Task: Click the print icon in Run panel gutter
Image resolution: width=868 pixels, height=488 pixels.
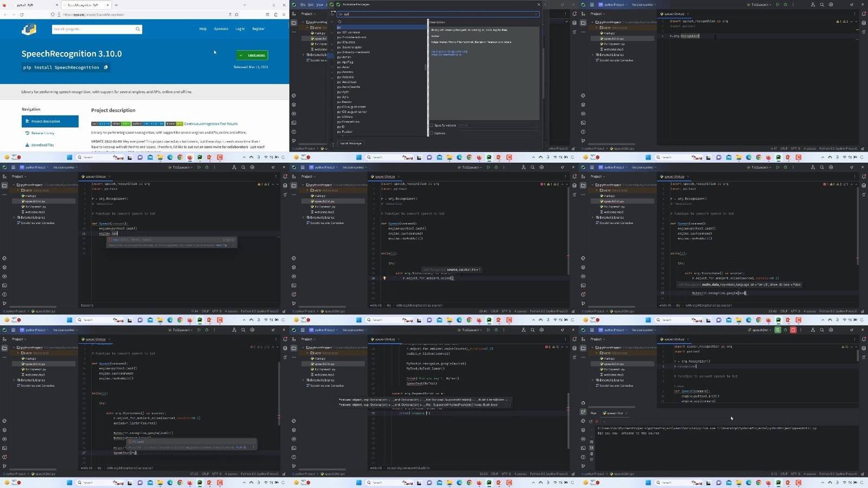Action: (591, 454)
